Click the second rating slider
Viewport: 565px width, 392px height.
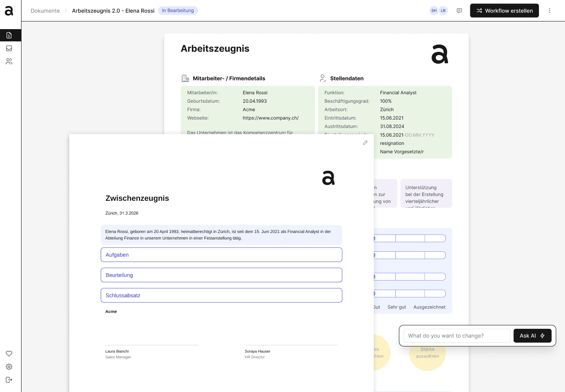pos(410,255)
